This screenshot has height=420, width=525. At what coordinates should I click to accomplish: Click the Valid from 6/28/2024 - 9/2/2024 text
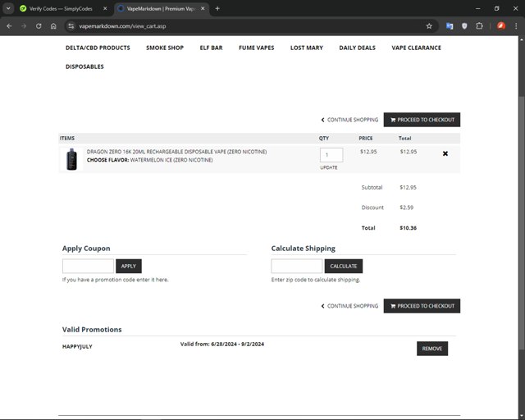click(x=222, y=344)
